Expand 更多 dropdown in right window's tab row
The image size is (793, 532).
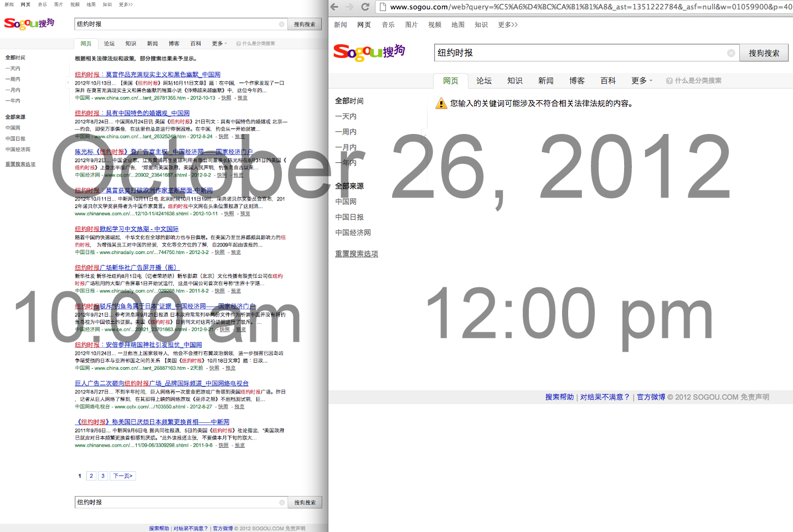click(642, 81)
